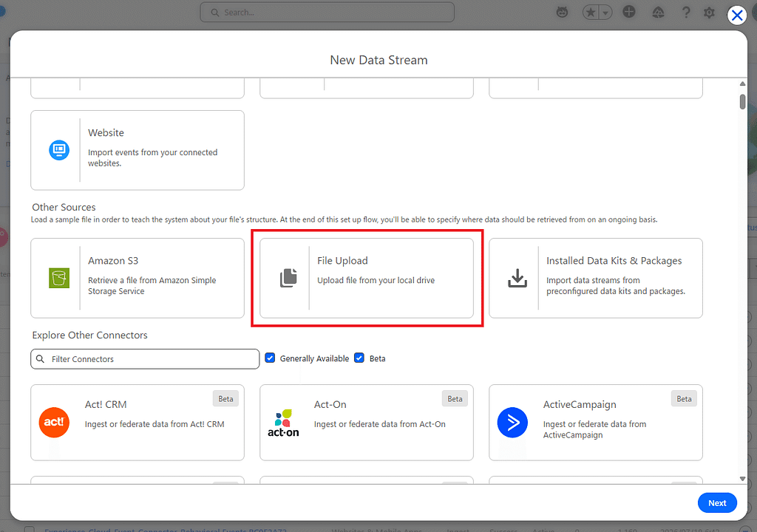This screenshot has height=532, width=757.
Task: Click 'Upload file from your local drive' text
Action: 376,281
